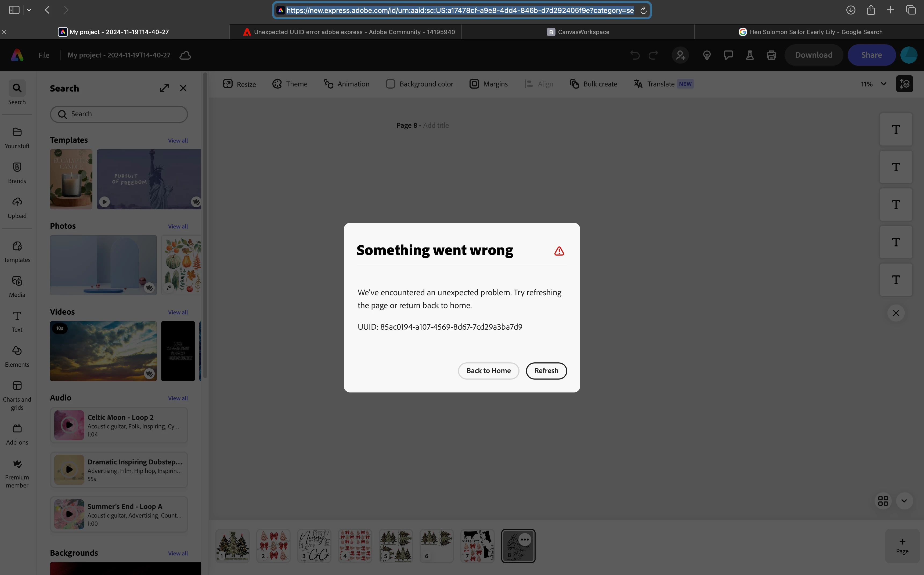Open the Animation options
Screen dimensions: 924x575
click(x=346, y=84)
